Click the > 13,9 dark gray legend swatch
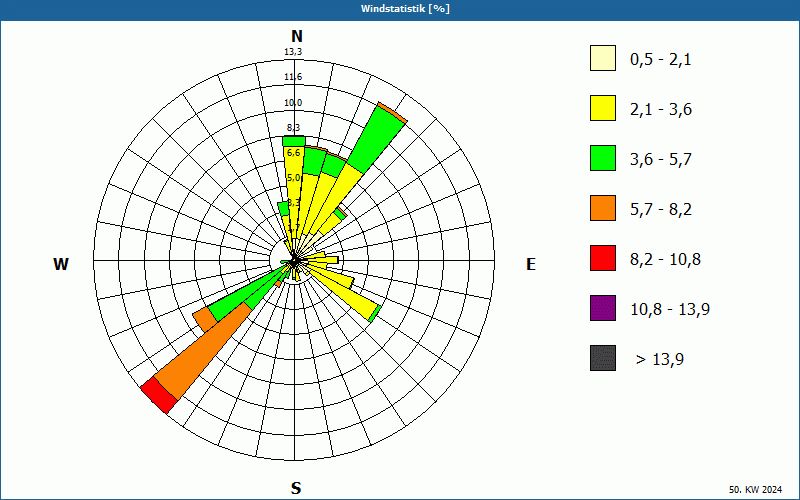The image size is (800, 500). [603, 358]
